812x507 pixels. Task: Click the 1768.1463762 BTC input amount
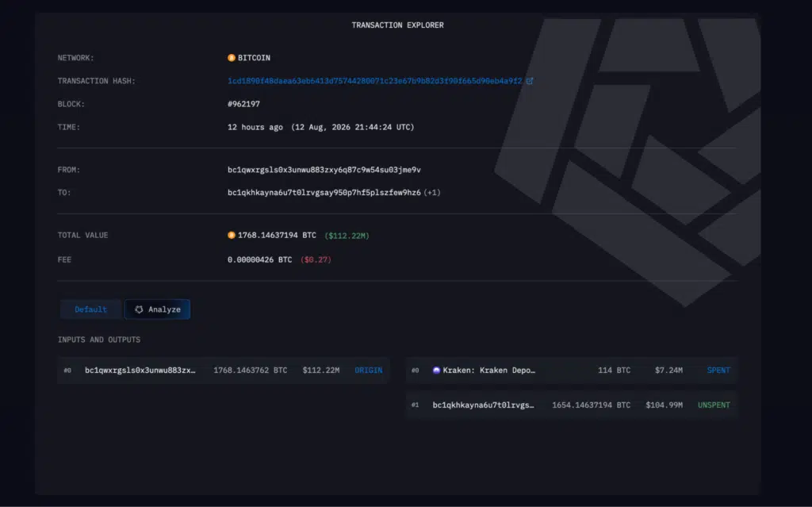pos(250,371)
